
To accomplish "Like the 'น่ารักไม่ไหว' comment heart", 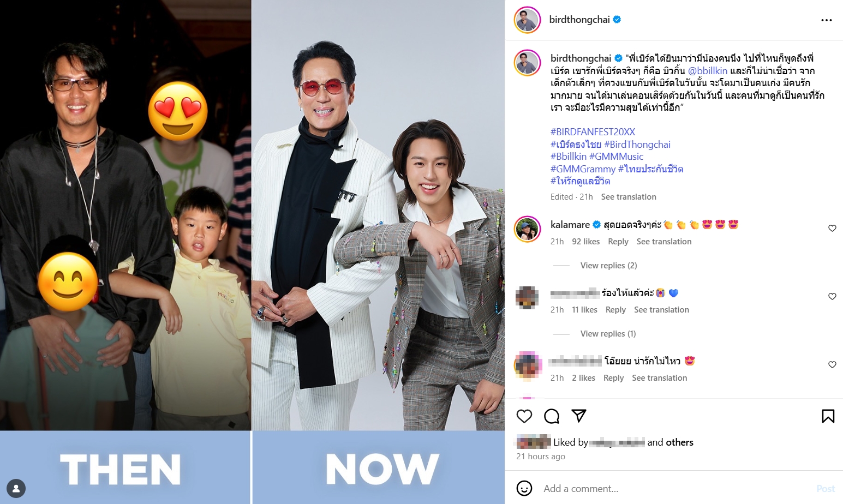I will 832,365.
